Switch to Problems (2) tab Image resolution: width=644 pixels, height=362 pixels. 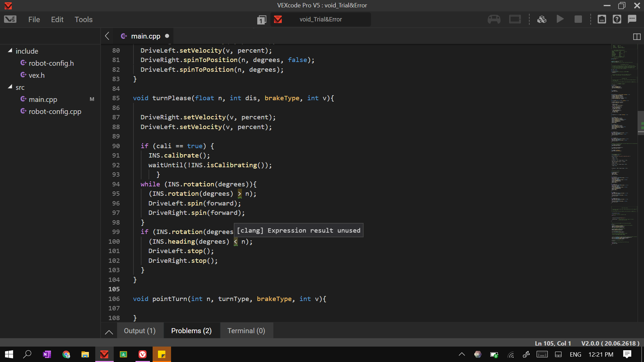tap(191, 331)
